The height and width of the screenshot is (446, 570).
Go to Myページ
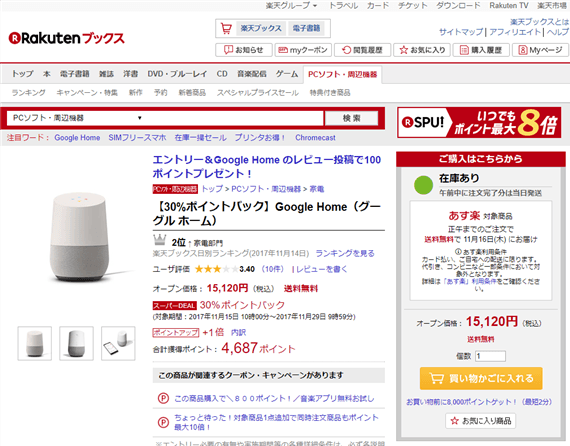click(x=540, y=50)
